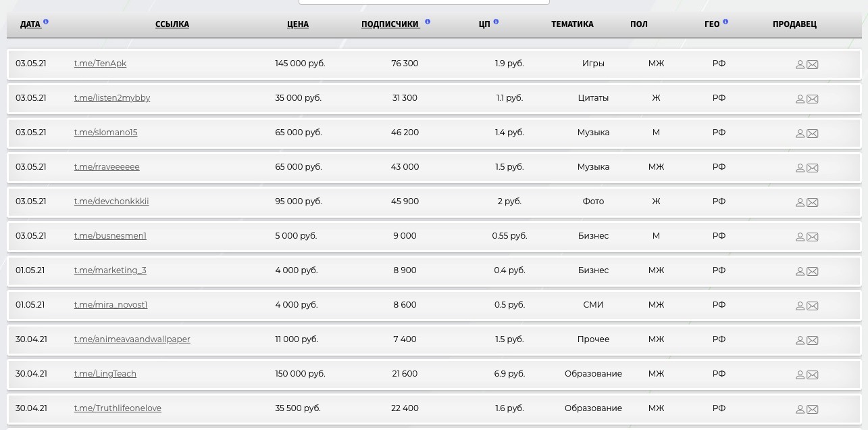Open seller profile icon for busnesmen1 row
This screenshot has height=430, width=868.
pos(800,237)
